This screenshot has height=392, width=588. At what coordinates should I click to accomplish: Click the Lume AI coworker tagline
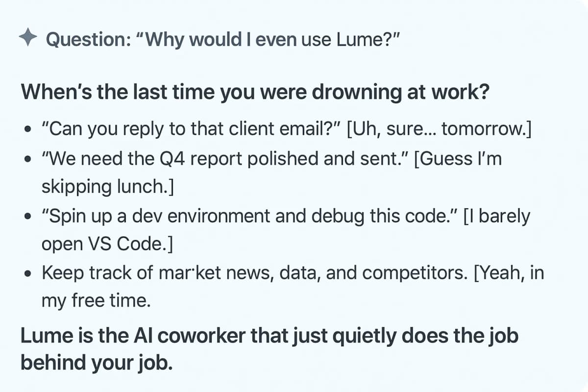coord(269,336)
